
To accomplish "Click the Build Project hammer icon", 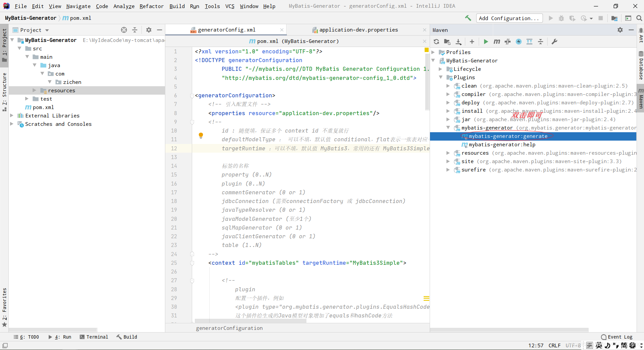I will point(468,18).
